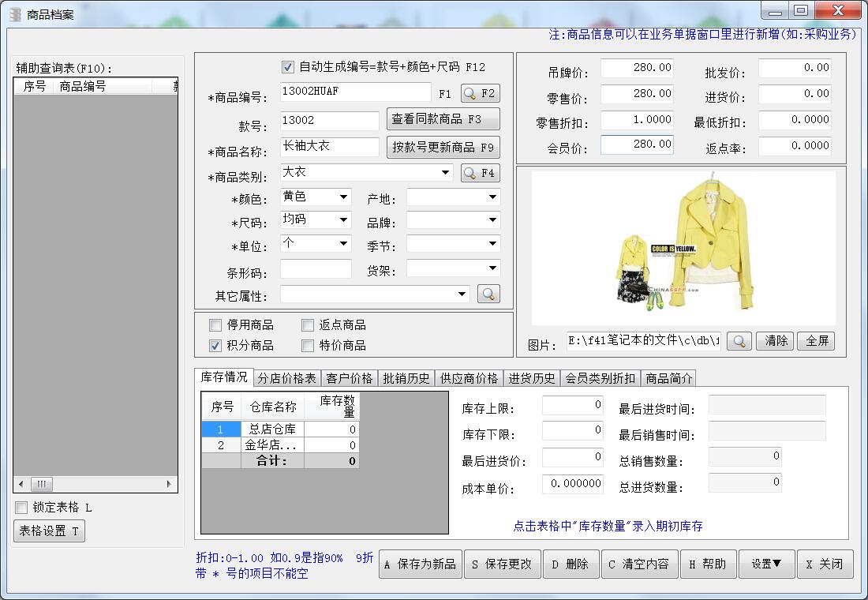Switch to the 供应商价格 tab
This screenshot has height=600, width=868.
pyautogui.click(x=470, y=378)
